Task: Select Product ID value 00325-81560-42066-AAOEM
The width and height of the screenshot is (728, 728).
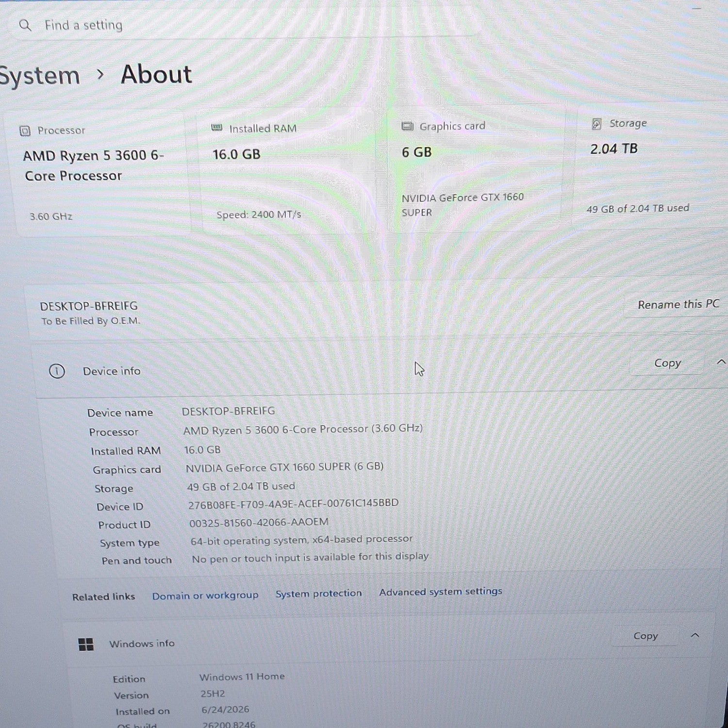Action: (259, 522)
